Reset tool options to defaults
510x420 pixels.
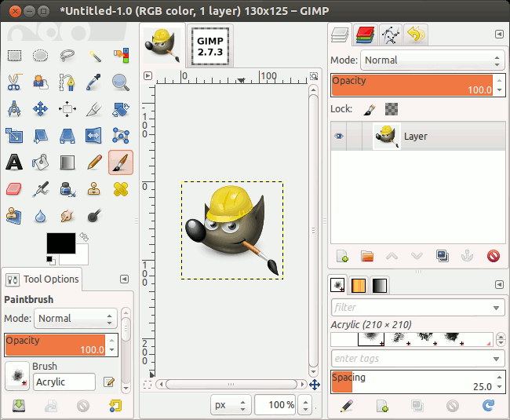(116, 405)
